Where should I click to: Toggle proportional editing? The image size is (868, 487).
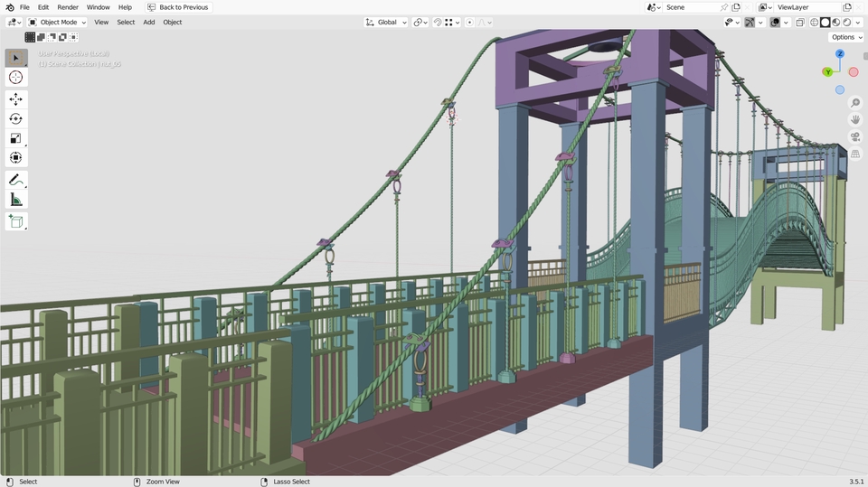click(x=470, y=22)
